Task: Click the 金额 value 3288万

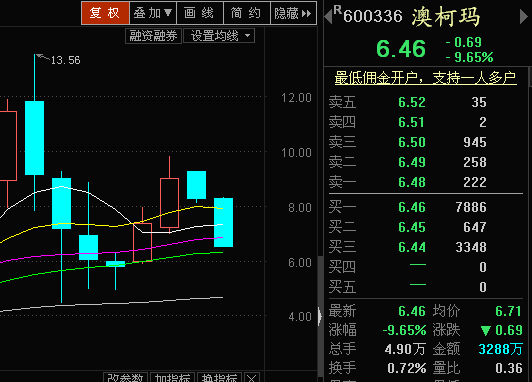Action: [x=500, y=349]
